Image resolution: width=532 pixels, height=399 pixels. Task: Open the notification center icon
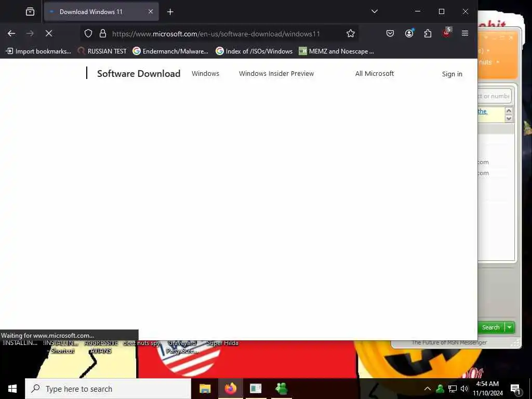coord(515,389)
